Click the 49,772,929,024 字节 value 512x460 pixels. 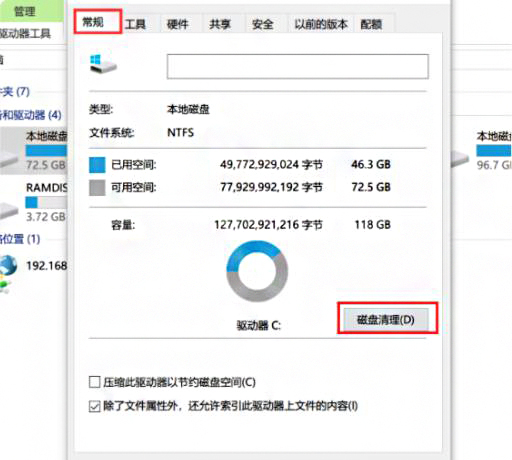coord(271,164)
